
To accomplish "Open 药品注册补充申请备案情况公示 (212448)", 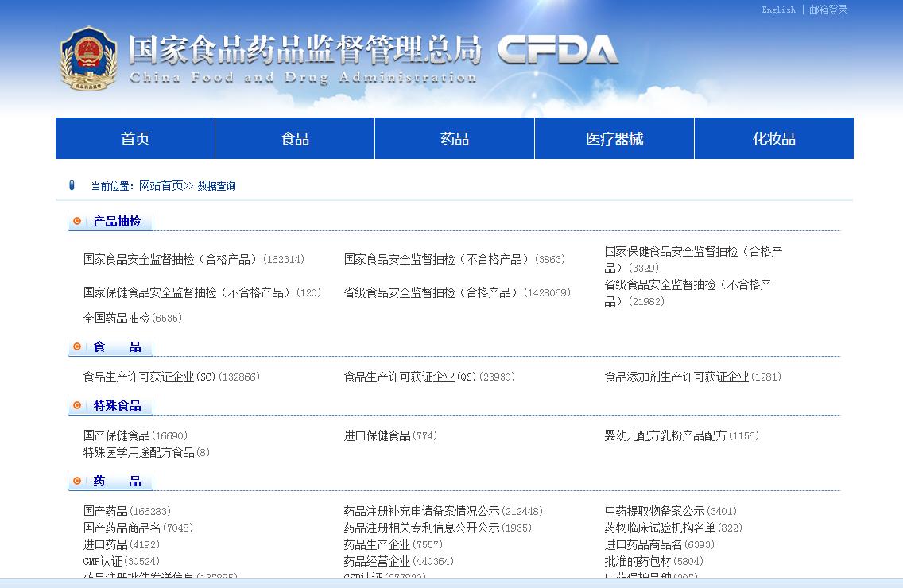I will [444, 511].
